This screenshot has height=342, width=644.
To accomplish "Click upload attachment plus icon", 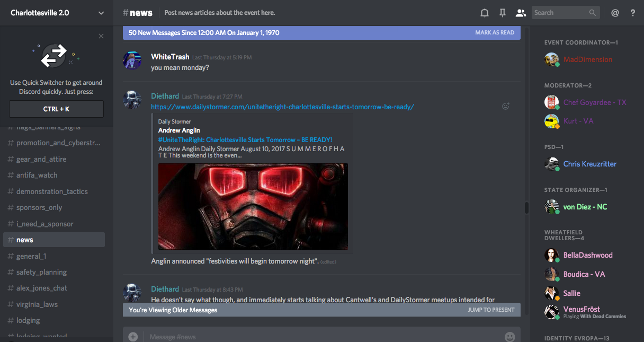I will [x=133, y=337].
